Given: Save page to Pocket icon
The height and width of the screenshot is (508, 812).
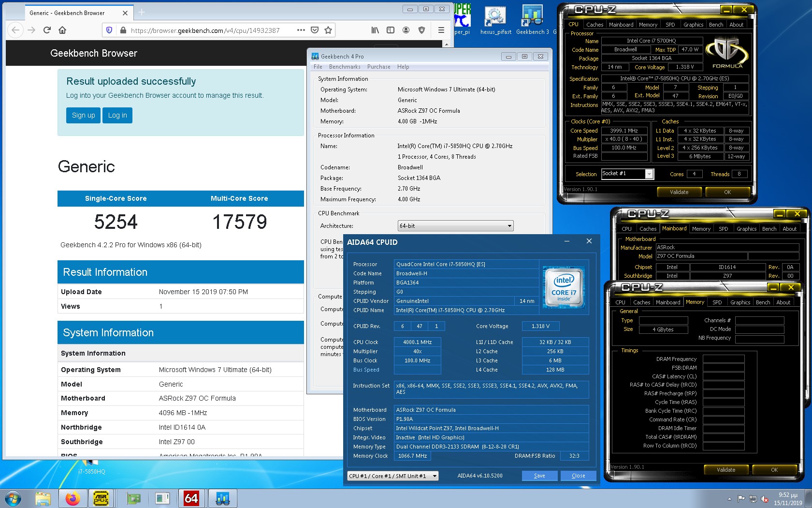Looking at the screenshot, I should [315, 30].
